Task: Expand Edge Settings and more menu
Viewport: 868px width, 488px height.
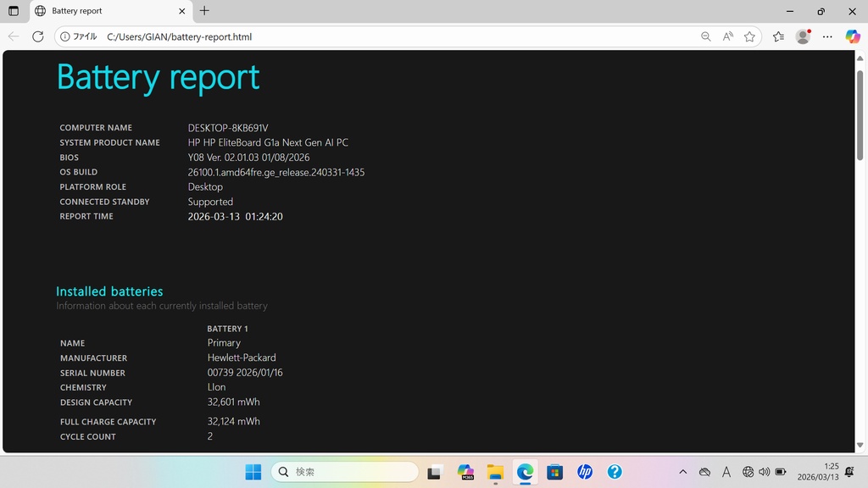Action: coord(827,36)
